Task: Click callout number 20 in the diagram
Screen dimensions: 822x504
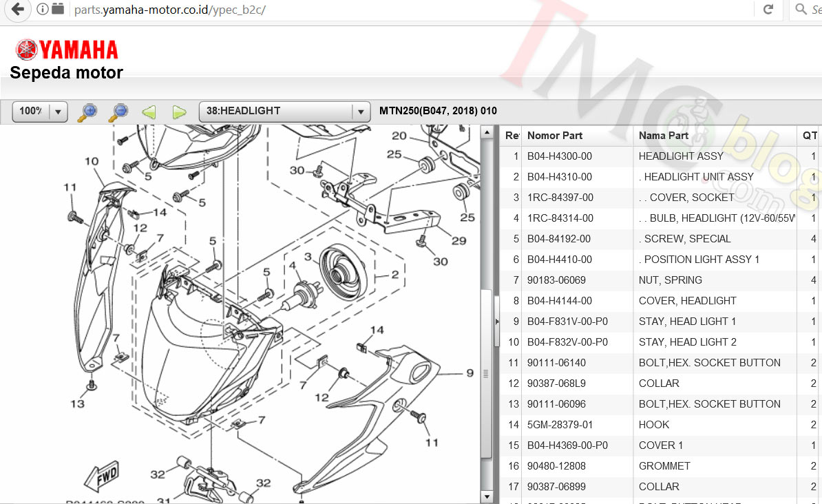Action: pyautogui.click(x=399, y=136)
